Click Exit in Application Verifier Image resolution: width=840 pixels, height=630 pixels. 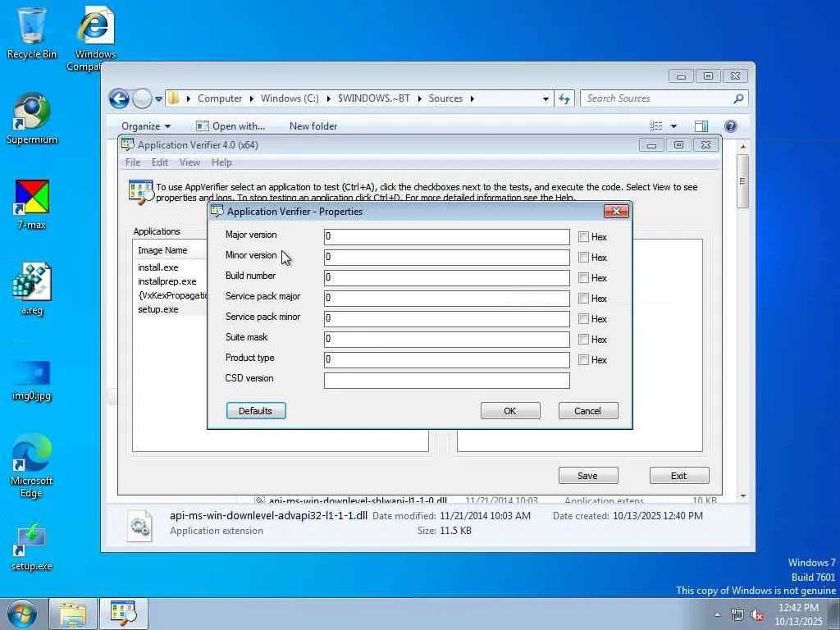coord(678,476)
